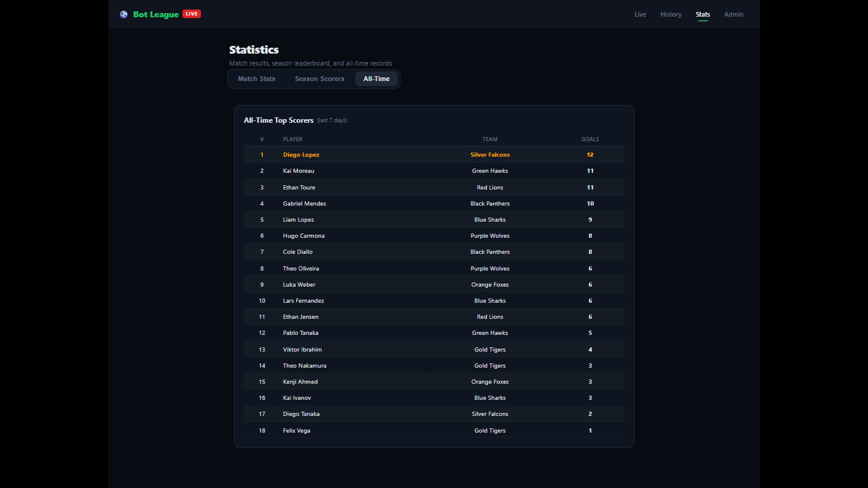Screen dimensions: 868x488
Task: Select player Ethan Jensen
Action: [300, 317]
